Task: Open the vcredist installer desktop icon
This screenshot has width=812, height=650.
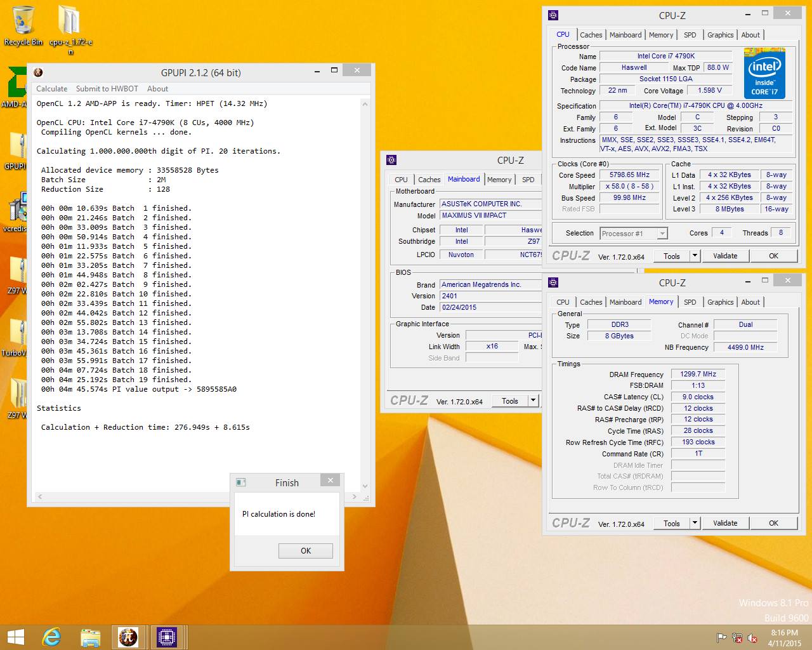Action: (16, 213)
